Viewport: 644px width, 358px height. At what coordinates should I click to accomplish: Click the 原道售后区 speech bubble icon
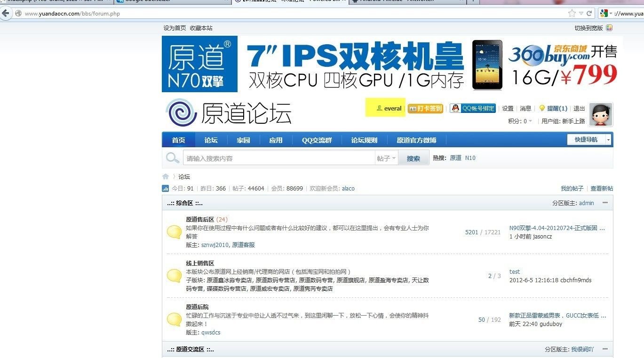tap(174, 232)
